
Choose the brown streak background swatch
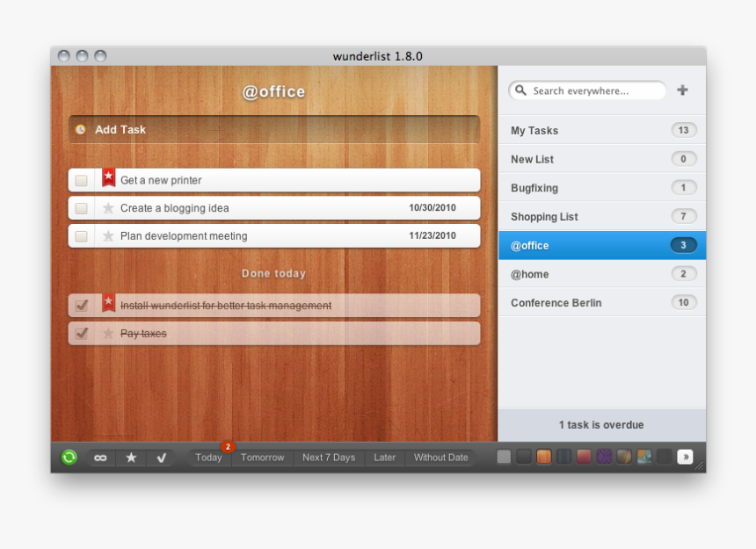click(x=624, y=457)
